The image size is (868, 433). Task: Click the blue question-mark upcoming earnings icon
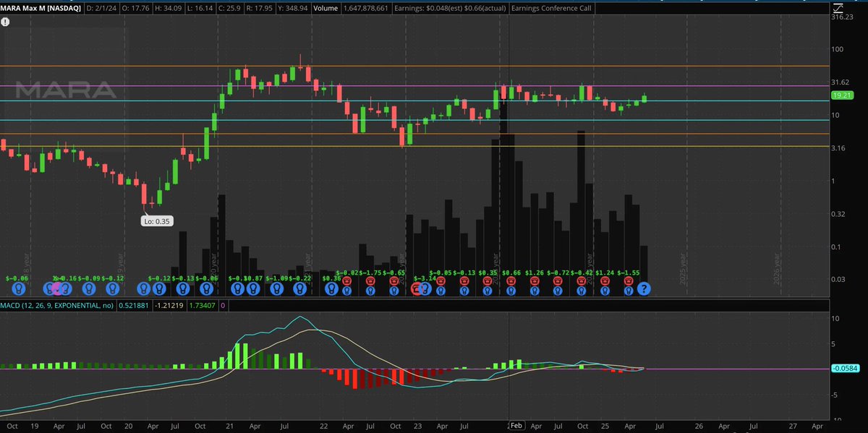pos(644,288)
